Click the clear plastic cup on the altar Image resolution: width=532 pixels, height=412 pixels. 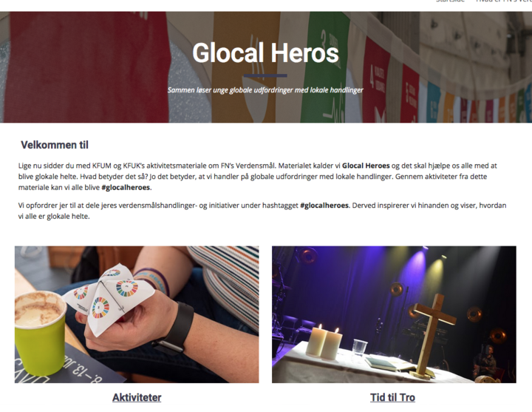[x=359, y=348]
